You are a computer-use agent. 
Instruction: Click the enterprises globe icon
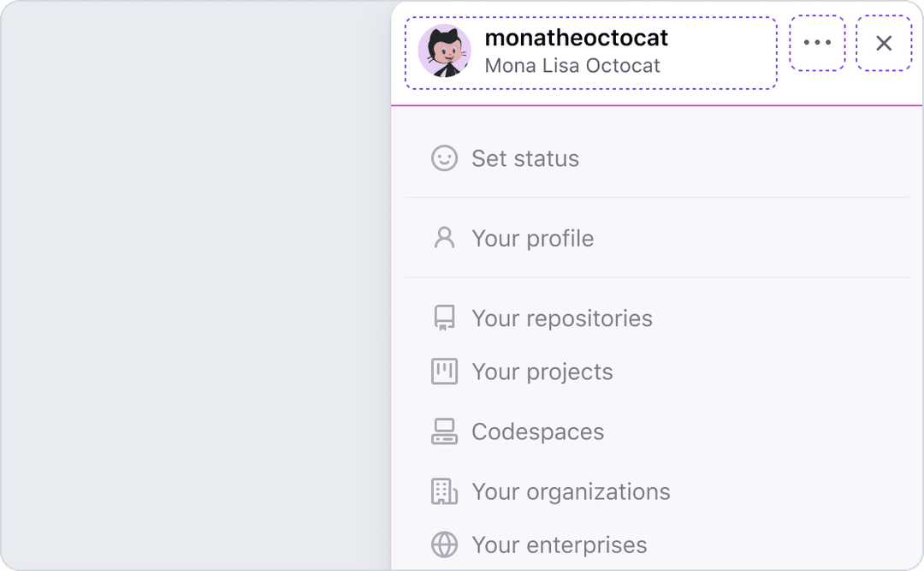click(444, 545)
